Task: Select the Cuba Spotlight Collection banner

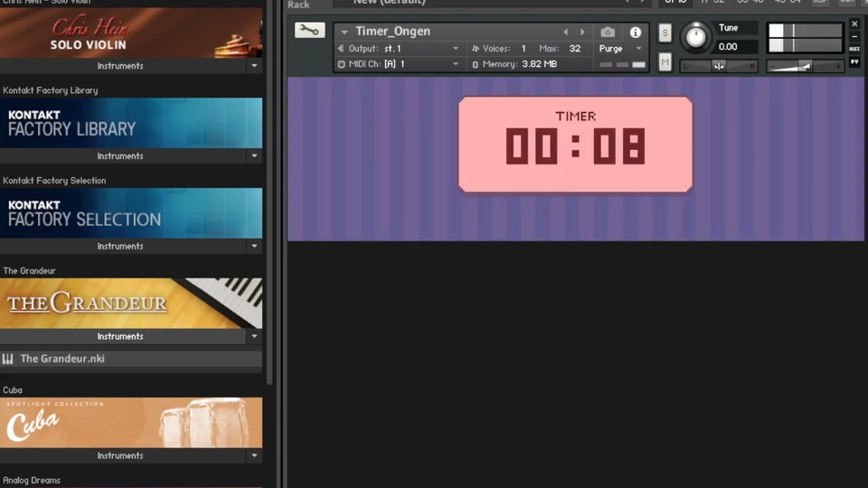Action: [x=131, y=423]
